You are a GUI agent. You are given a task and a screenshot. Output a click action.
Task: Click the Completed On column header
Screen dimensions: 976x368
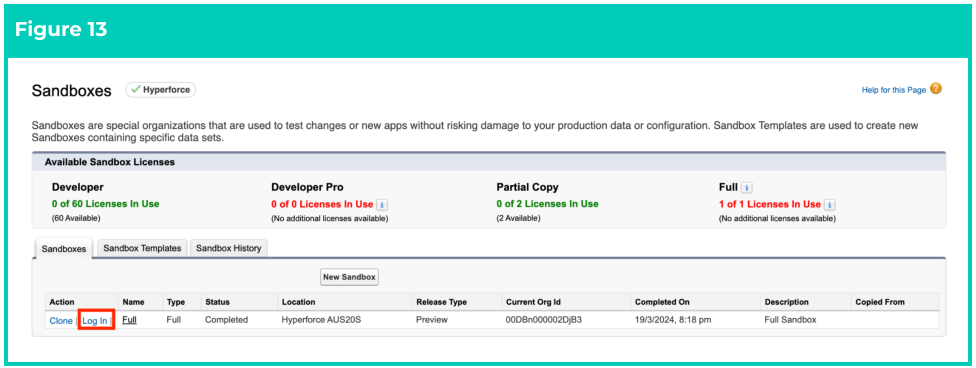pyautogui.click(x=662, y=302)
